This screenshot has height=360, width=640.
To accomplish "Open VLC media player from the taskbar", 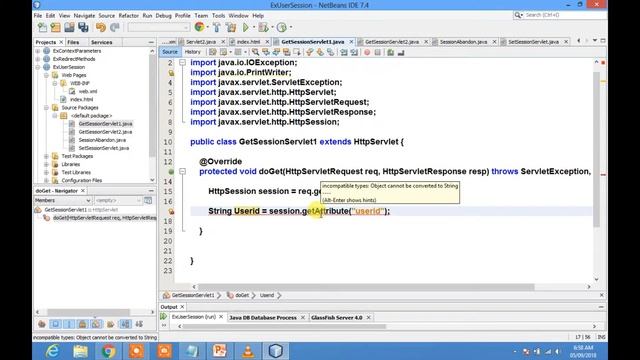I will pyautogui.click(x=248, y=351).
